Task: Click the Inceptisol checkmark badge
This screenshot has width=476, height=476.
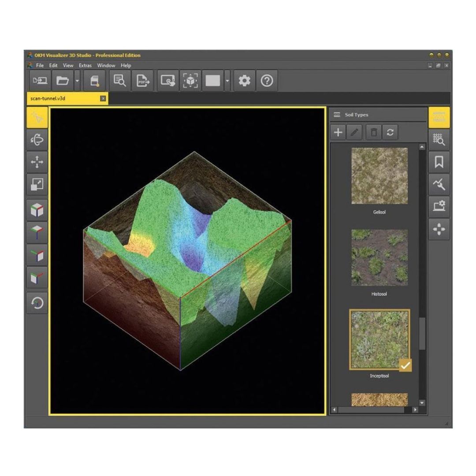Action: pos(405,365)
